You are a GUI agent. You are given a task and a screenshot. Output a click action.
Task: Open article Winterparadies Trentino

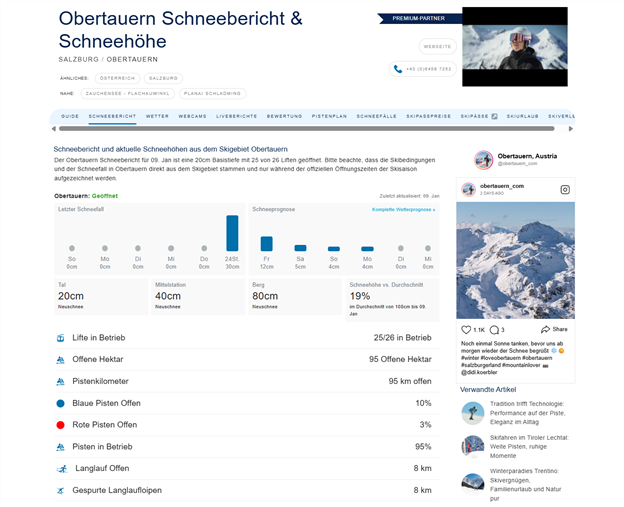tap(525, 484)
